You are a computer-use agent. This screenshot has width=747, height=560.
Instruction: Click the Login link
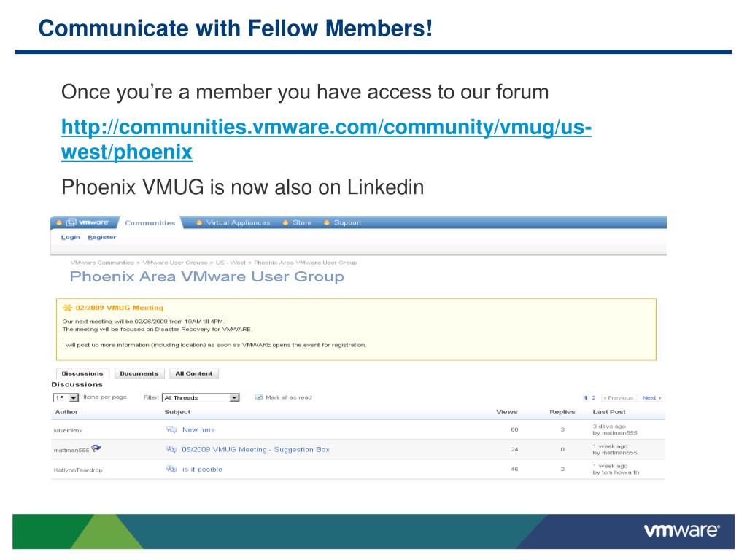(71, 237)
